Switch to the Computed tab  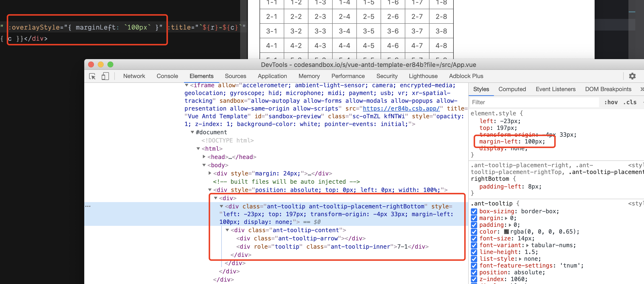[x=512, y=89]
